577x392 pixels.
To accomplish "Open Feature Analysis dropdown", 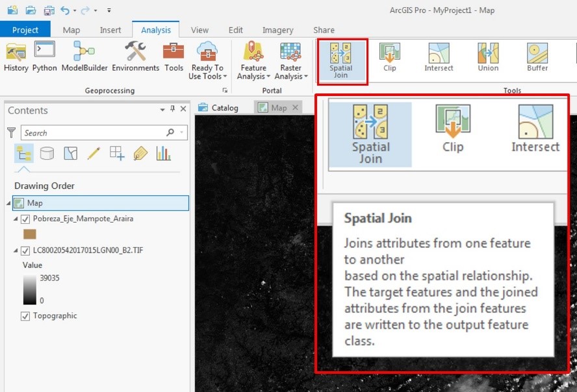I will (x=253, y=60).
